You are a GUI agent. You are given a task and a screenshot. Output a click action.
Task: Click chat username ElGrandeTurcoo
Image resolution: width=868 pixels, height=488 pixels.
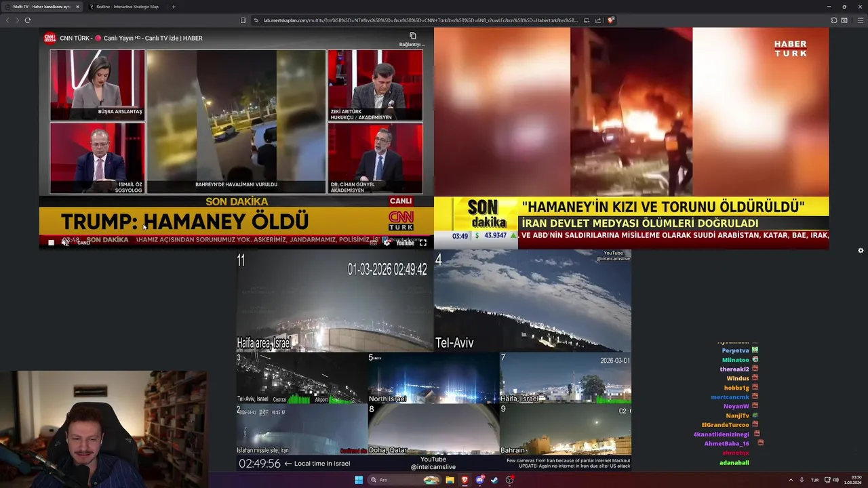(x=725, y=425)
